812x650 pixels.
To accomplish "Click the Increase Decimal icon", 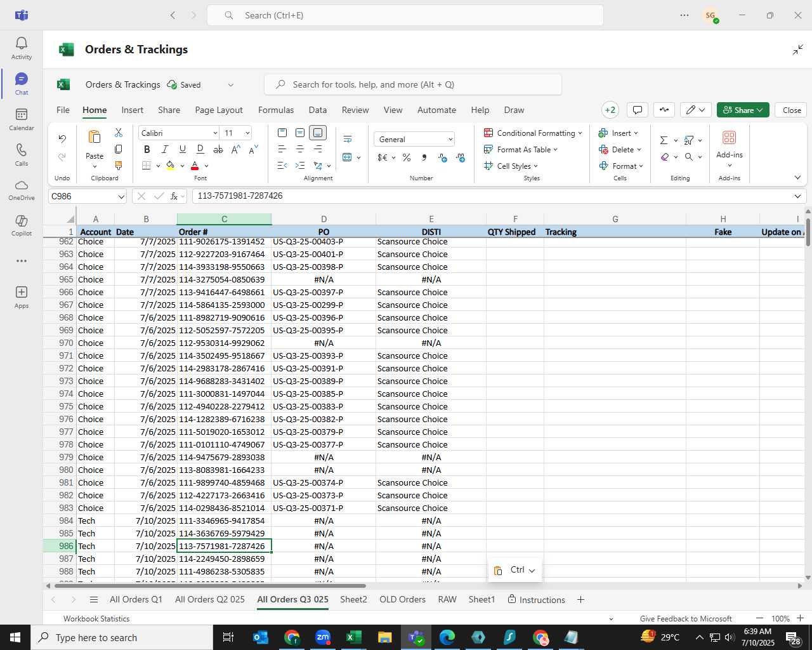I will (x=443, y=157).
